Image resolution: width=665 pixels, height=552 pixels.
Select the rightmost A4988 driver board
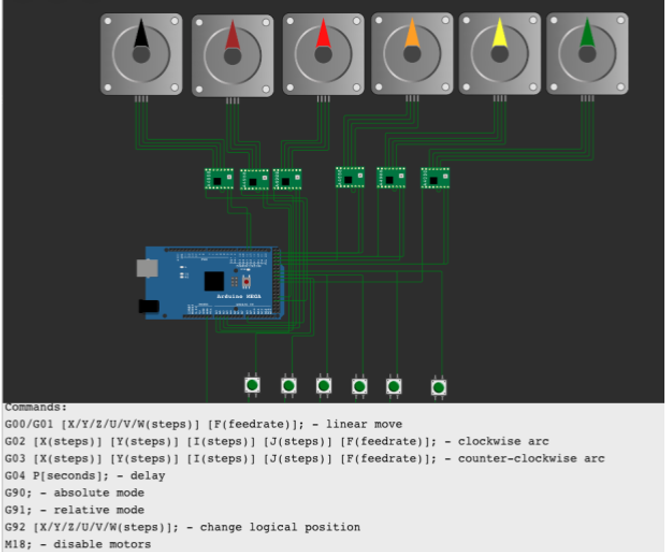tap(435, 178)
